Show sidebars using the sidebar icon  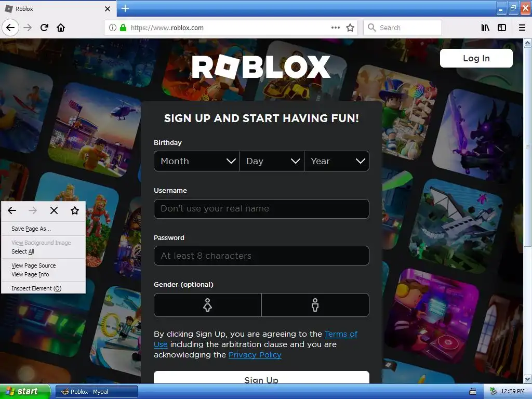point(502,28)
